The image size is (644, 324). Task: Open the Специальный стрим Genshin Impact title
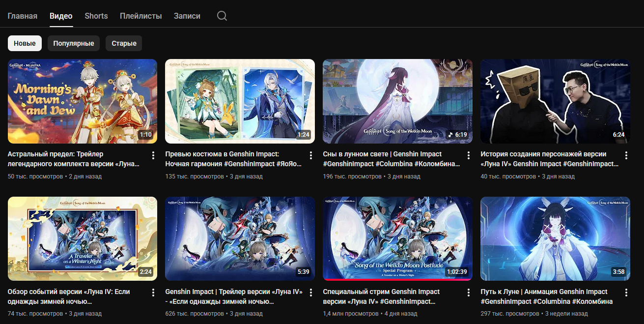[x=381, y=296]
